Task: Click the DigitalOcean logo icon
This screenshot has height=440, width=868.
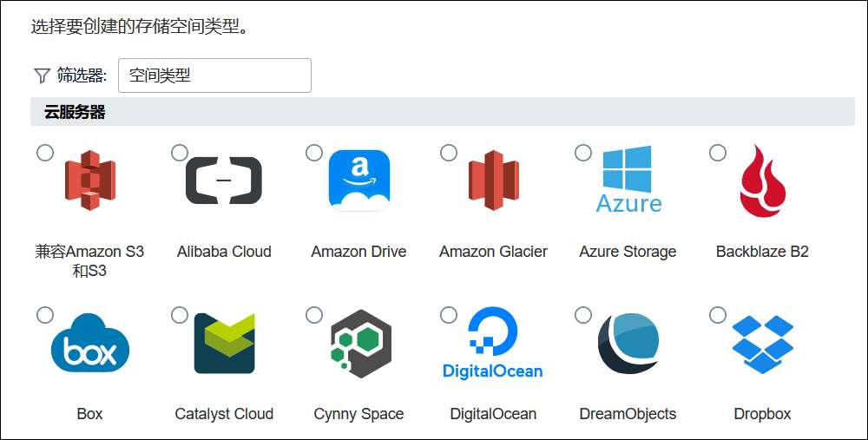Action: pyautogui.click(x=493, y=344)
